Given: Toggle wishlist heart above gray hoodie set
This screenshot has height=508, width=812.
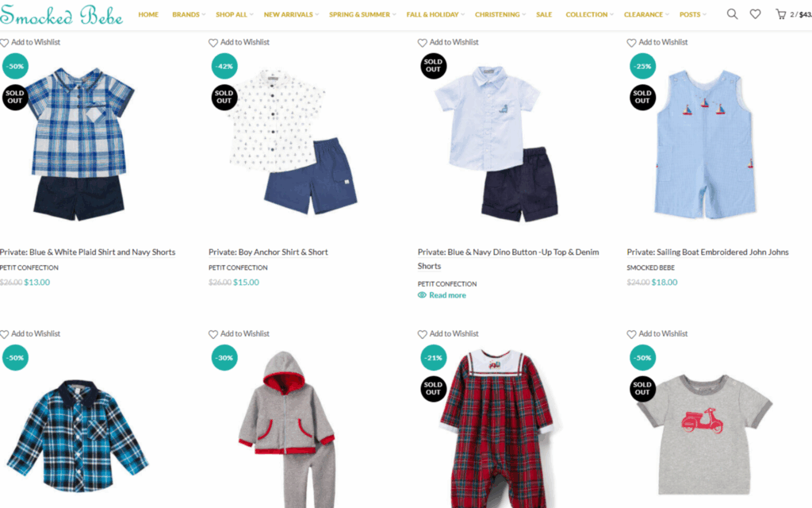Looking at the screenshot, I should 213,334.
